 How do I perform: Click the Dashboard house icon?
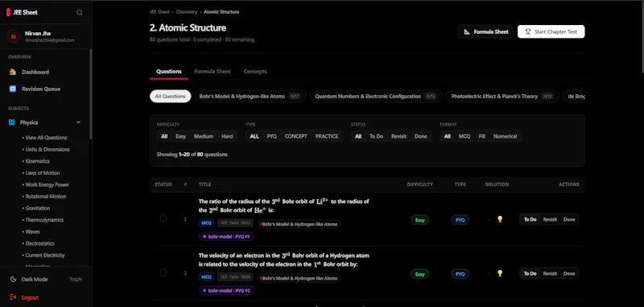coord(13,72)
